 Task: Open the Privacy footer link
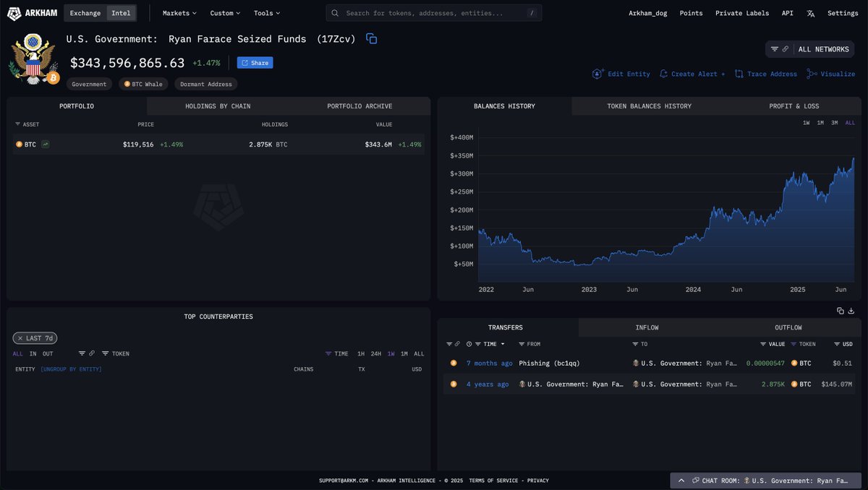tap(537, 481)
